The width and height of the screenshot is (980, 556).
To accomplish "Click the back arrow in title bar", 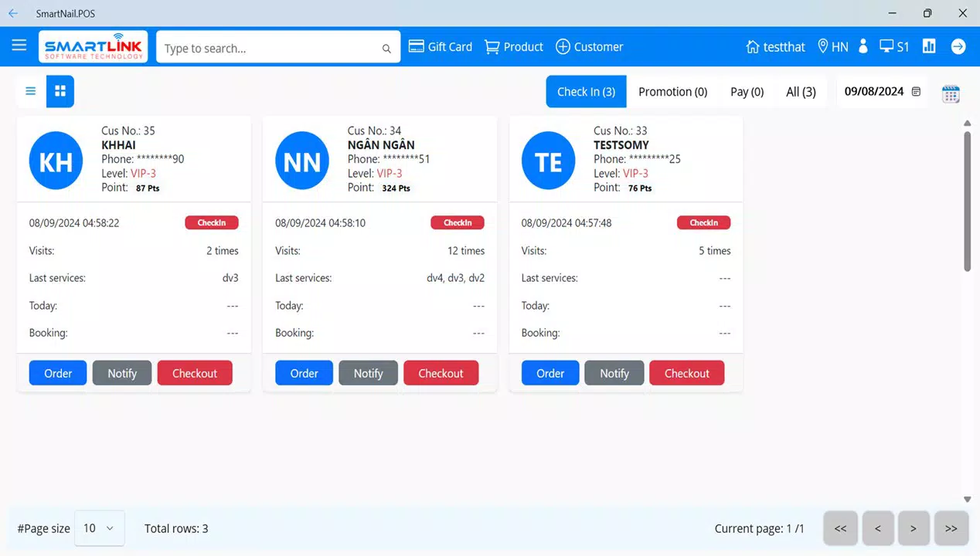I will [13, 13].
